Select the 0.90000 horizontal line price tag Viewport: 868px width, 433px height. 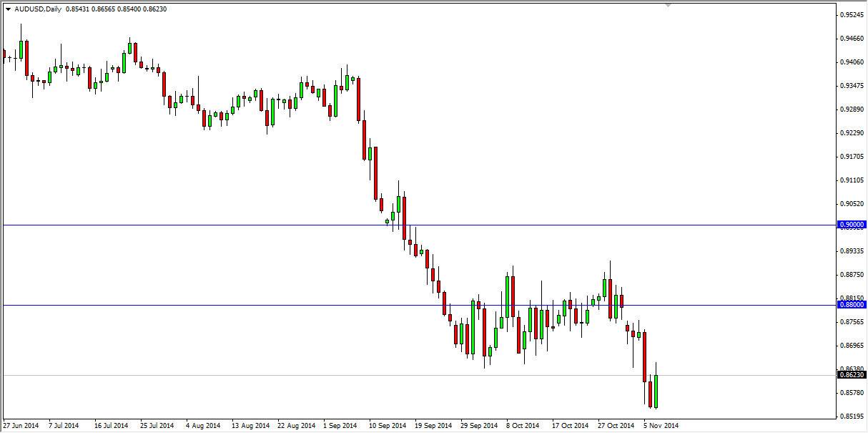pos(851,224)
